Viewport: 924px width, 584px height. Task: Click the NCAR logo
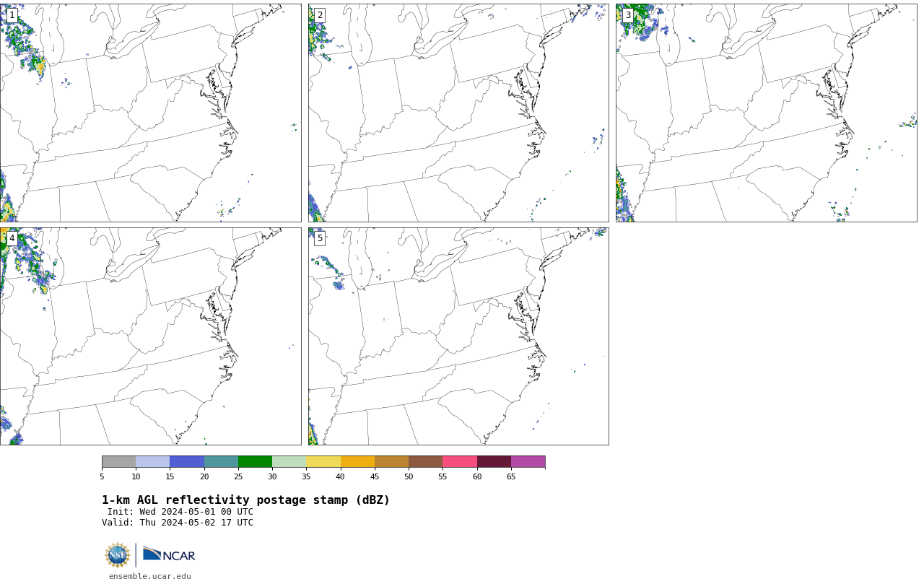[169, 554]
